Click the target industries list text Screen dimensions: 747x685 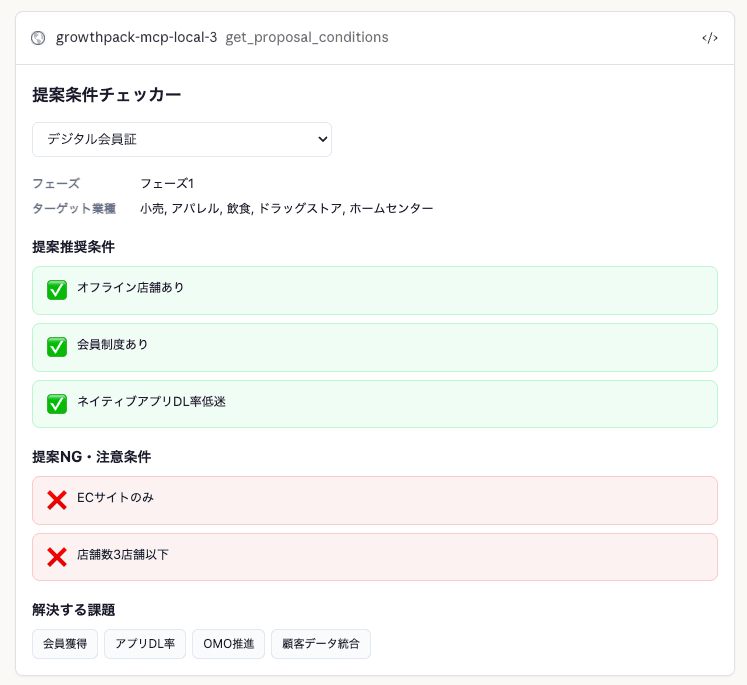287,208
